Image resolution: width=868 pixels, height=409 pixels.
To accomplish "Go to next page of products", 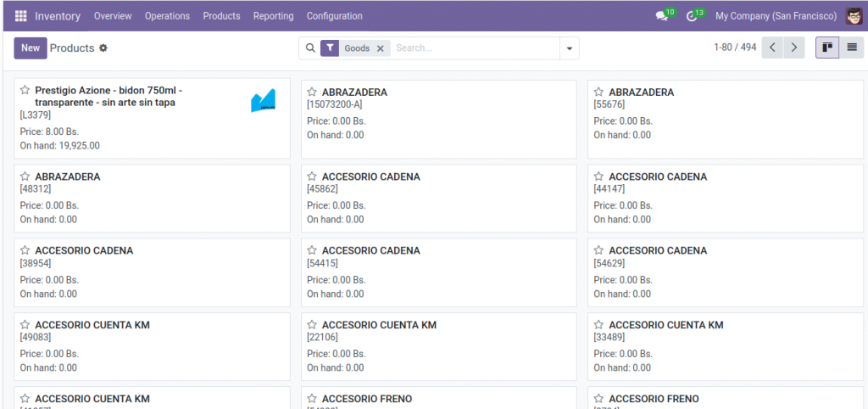I will (793, 48).
